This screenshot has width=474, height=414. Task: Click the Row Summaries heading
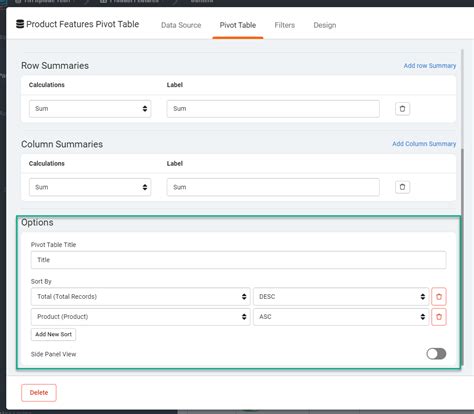[55, 66]
